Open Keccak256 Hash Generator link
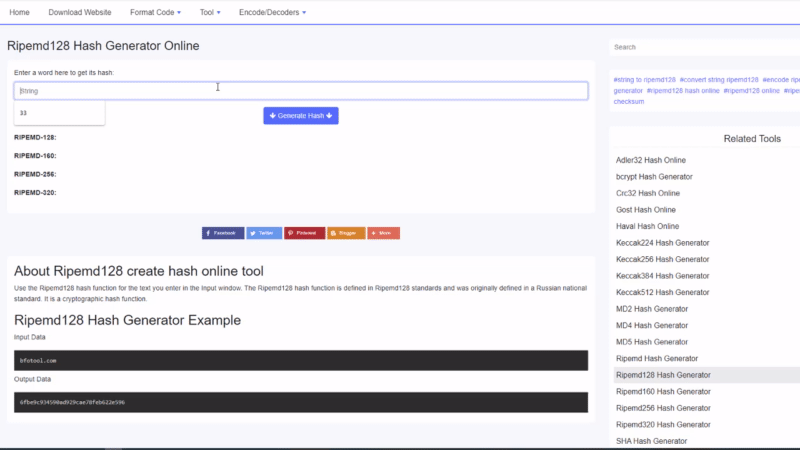The height and width of the screenshot is (450, 800). click(x=662, y=259)
